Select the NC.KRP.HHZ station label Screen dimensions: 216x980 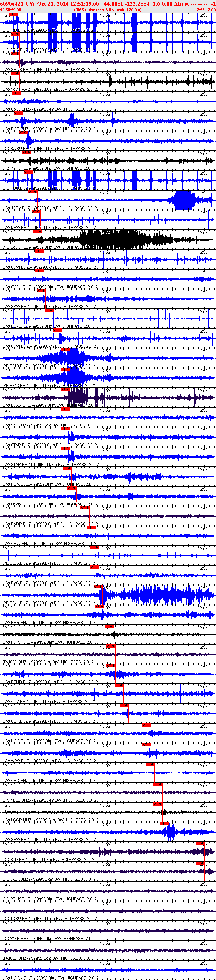[x=15, y=168]
